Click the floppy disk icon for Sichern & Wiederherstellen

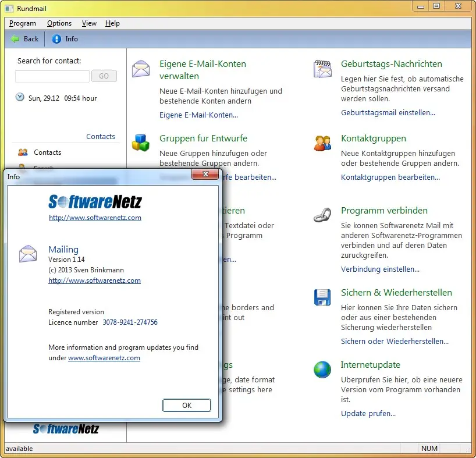pos(322,297)
